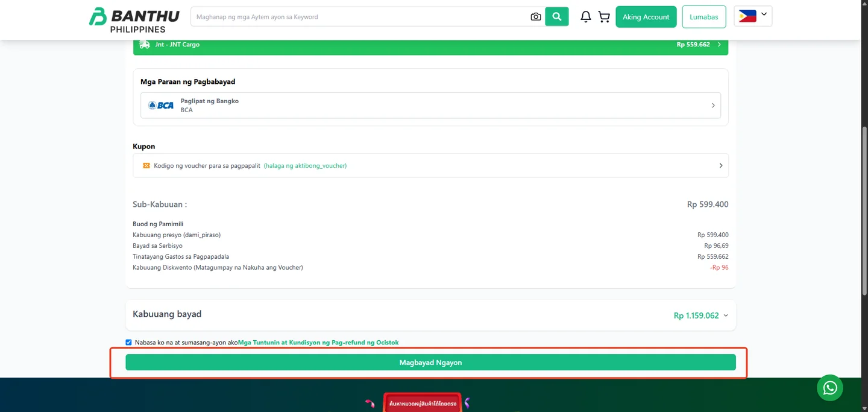
Task: Expand Jnt - JNT Cargo shipping chevron
Action: pyautogui.click(x=719, y=45)
